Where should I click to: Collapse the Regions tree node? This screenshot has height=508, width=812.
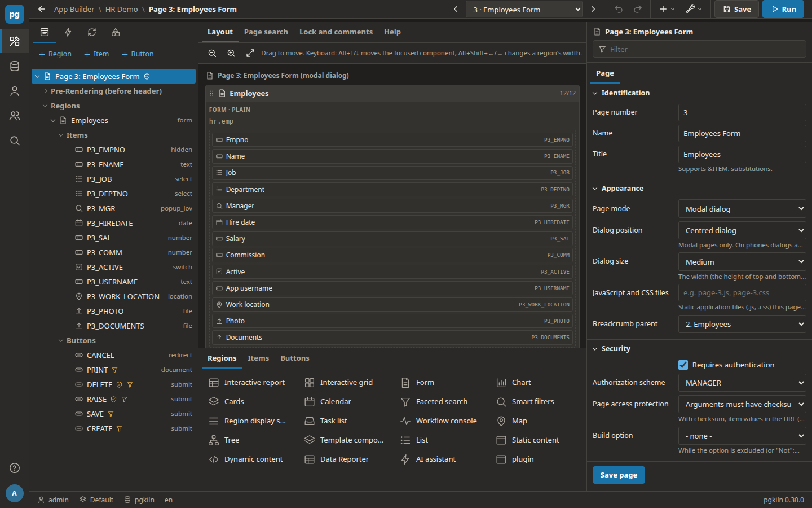point(46,106)
